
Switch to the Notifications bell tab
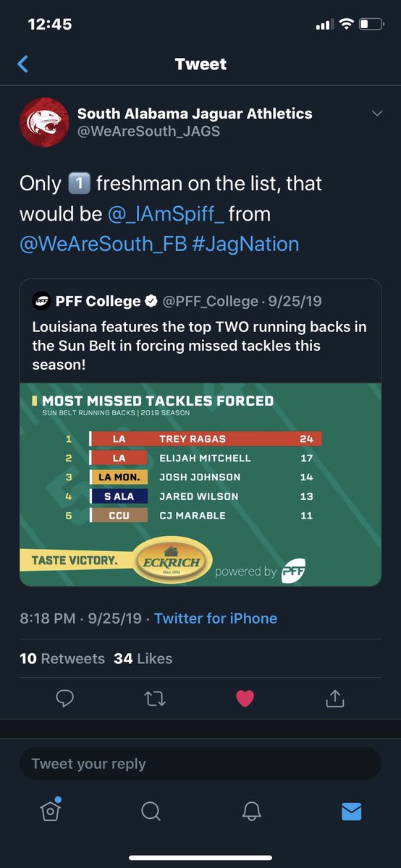click(x=250, y=812)
